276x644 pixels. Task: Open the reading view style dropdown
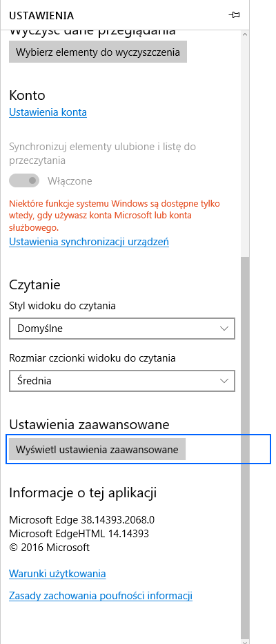[x=121, y=329]
